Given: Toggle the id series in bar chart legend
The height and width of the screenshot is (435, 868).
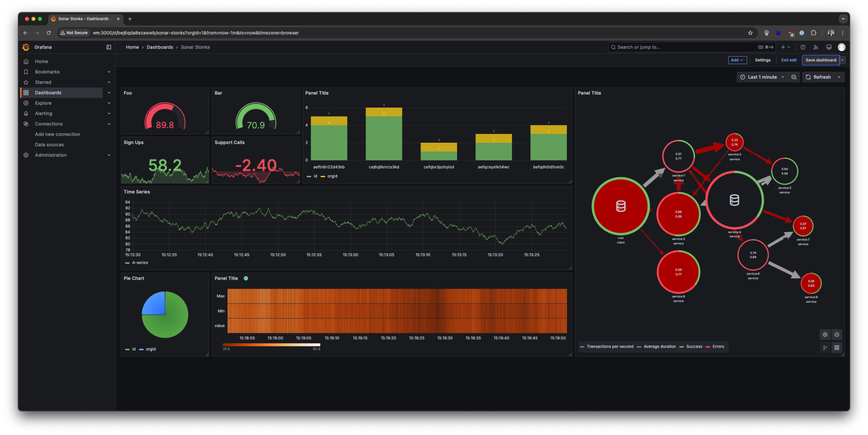Looking at the screenshot, I should click(315, 176).
